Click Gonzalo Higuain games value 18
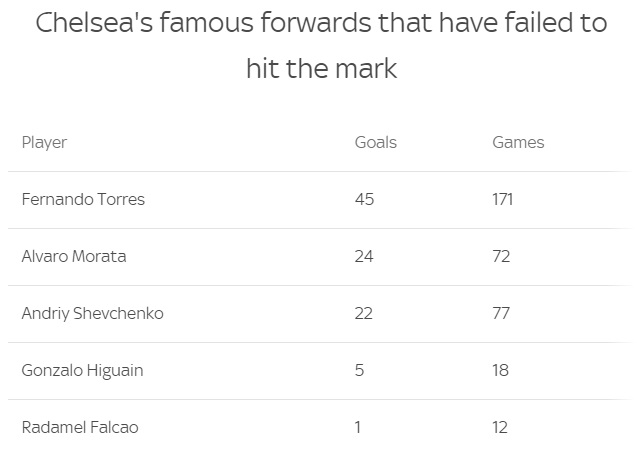The height and width of the screenshot is (454, 637). point(500,370)
